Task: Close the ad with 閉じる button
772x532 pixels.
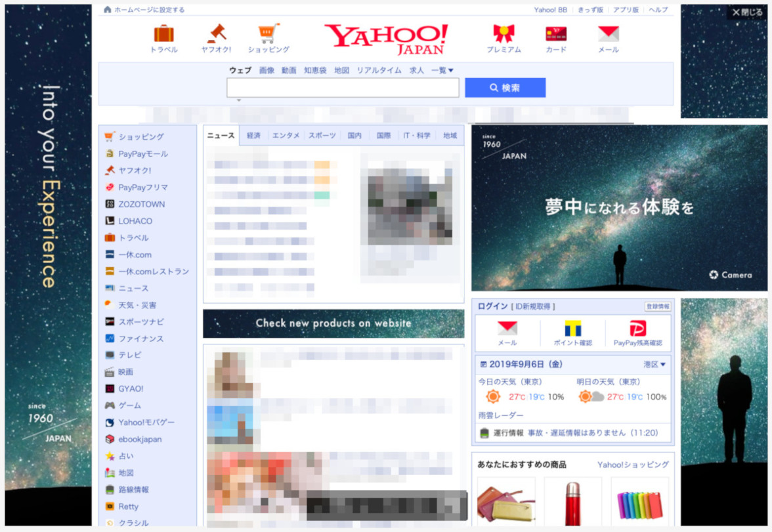Action: click(x=747, y=12)
